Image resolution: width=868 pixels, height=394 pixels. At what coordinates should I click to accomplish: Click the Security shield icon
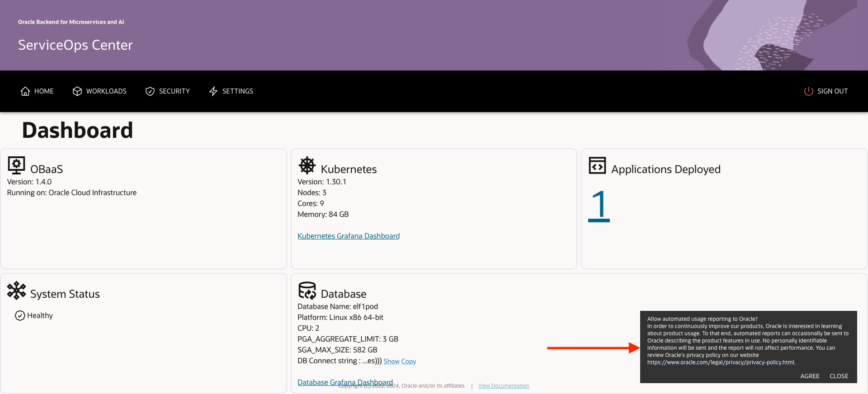pos(150,91)
